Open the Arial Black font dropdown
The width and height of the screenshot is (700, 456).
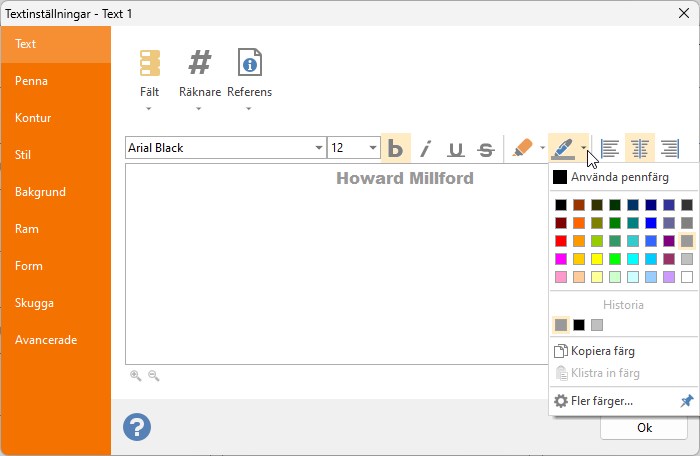click(319, 148)
